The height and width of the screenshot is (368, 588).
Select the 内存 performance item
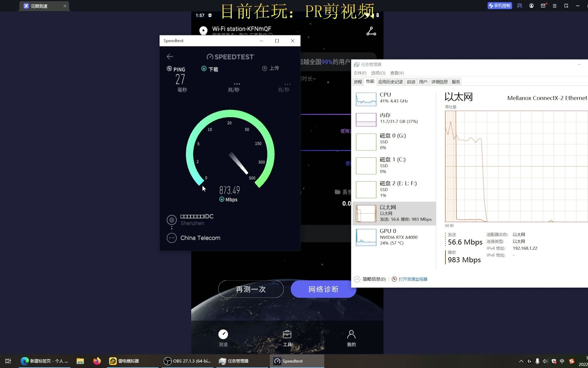[394, 120]
